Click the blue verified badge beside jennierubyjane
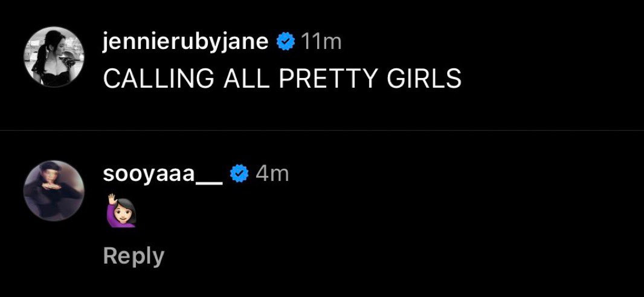The width and height of the screenshot is (644, 297). point(285,42)
